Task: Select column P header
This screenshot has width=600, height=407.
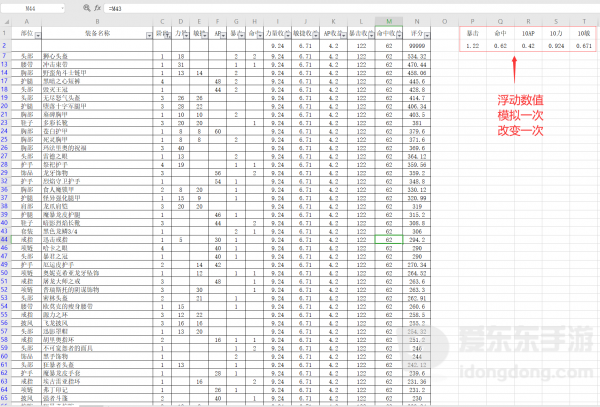Action: pyautogui.click(x=472, y=20)
